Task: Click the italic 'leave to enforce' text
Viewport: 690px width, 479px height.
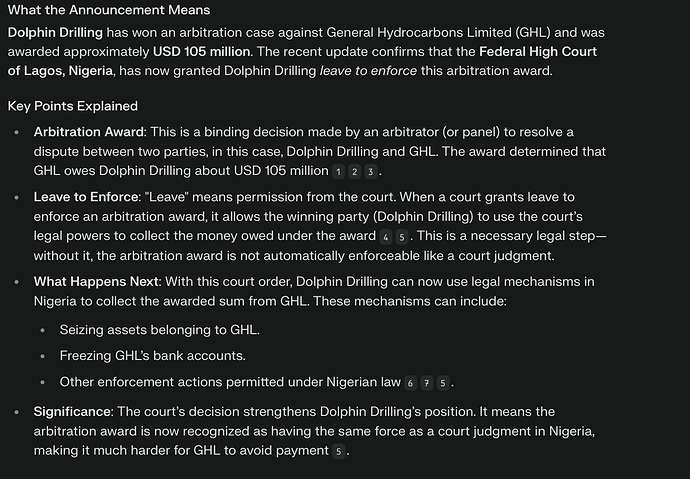Action: (x=368, y=71)
